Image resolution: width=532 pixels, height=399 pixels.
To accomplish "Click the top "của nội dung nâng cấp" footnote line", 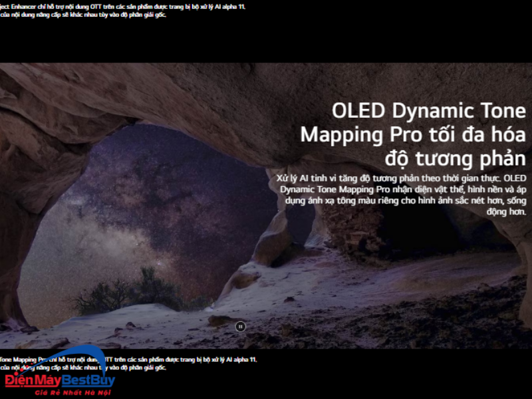I will point(83,15).
